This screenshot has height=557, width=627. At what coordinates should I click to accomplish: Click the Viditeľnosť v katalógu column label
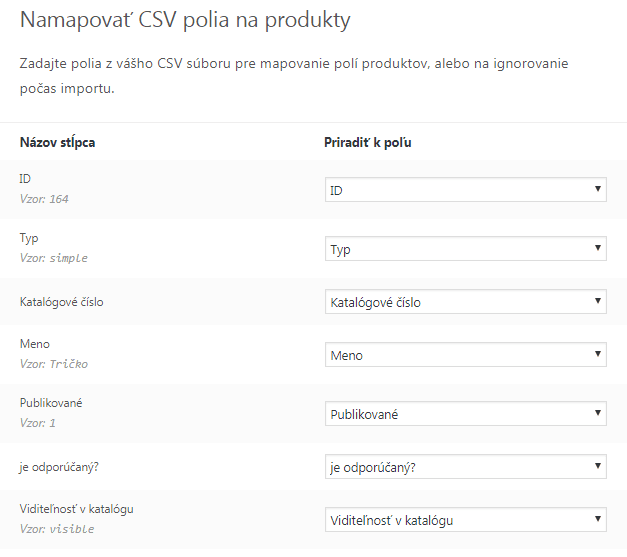pos(77,509)
